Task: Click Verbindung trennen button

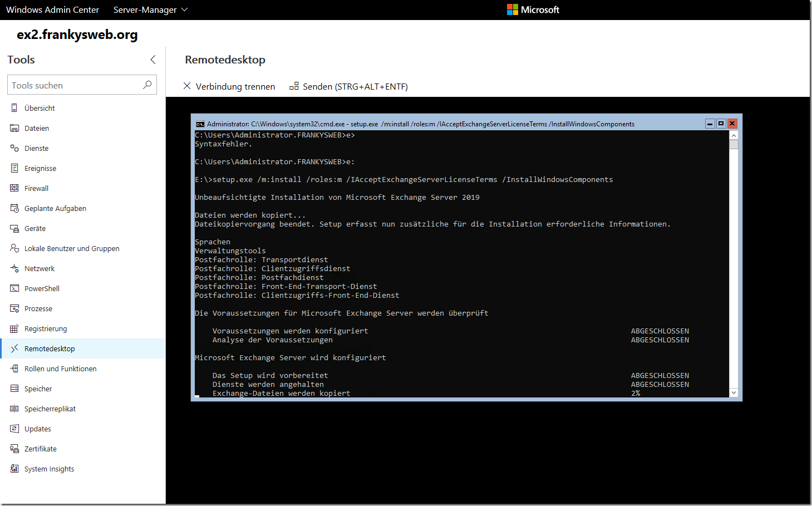Action: pyautogui.click(x=229, y=86)
